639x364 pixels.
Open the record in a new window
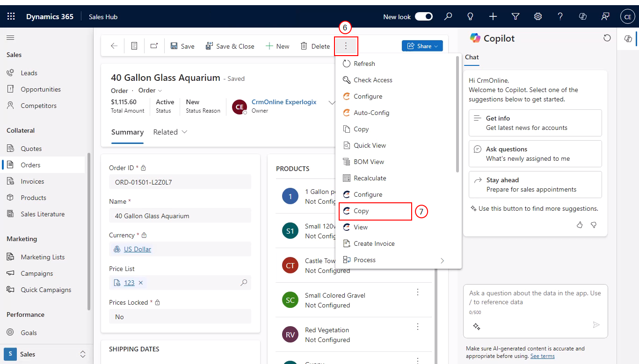point(154,46)
